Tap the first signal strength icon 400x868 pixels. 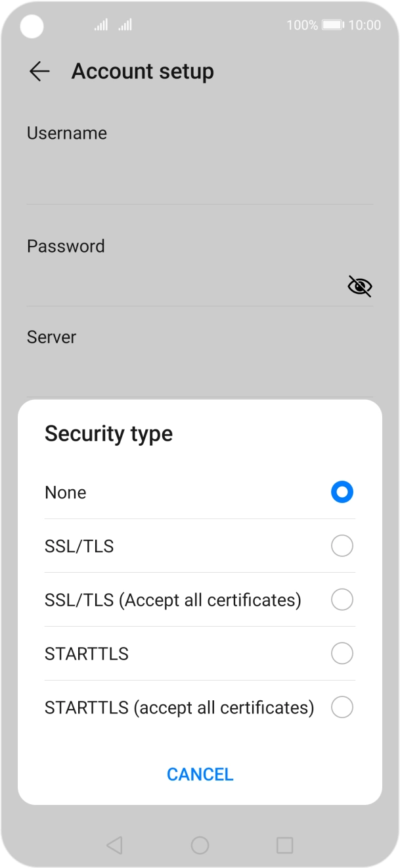coord(100,25)
